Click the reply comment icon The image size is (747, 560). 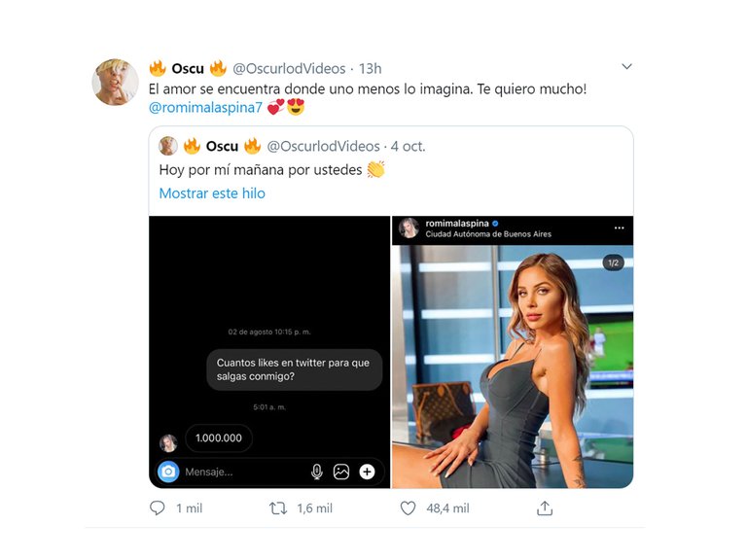159,507
